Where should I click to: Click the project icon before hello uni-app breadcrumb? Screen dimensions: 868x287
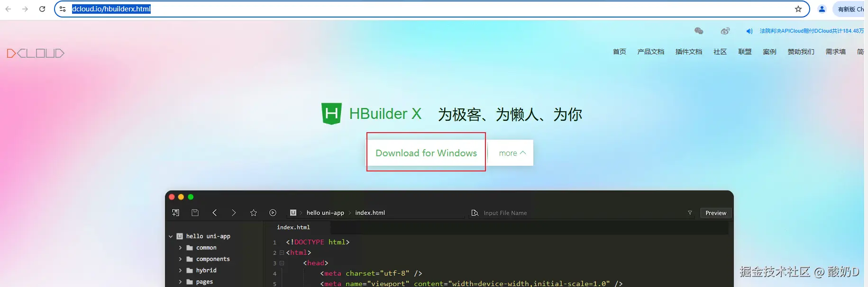tap(293, 213)
